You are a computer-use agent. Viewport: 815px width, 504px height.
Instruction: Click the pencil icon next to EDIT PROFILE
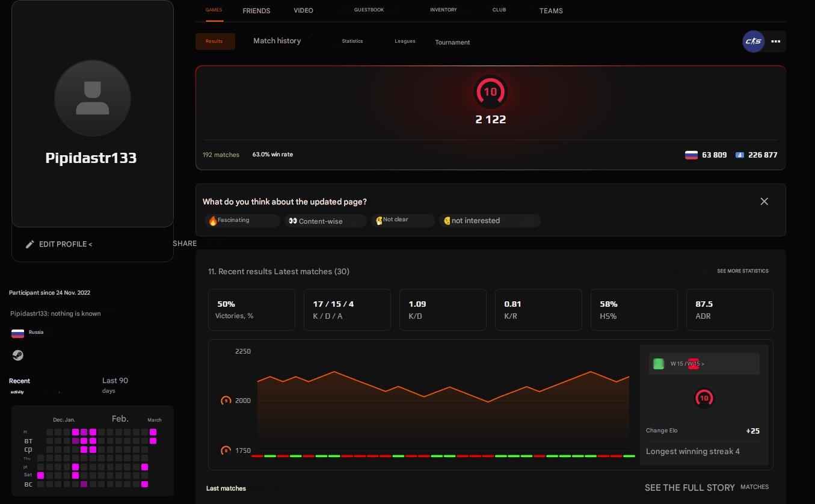point(30,244)
